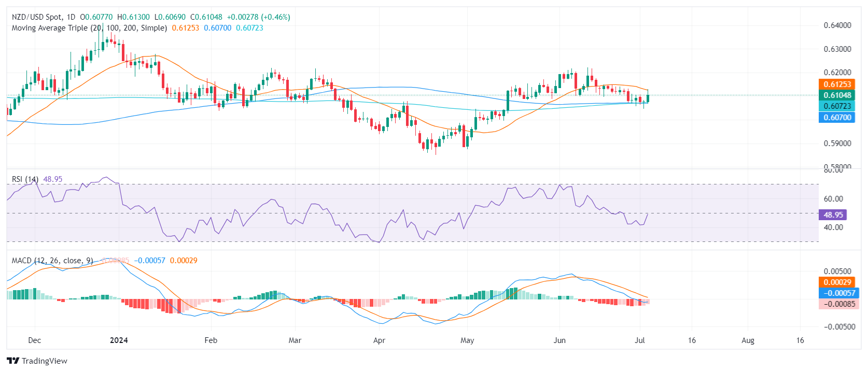Click the 0.59000 price scale label
The image size is (868, 372).
[x=837, y=144]
